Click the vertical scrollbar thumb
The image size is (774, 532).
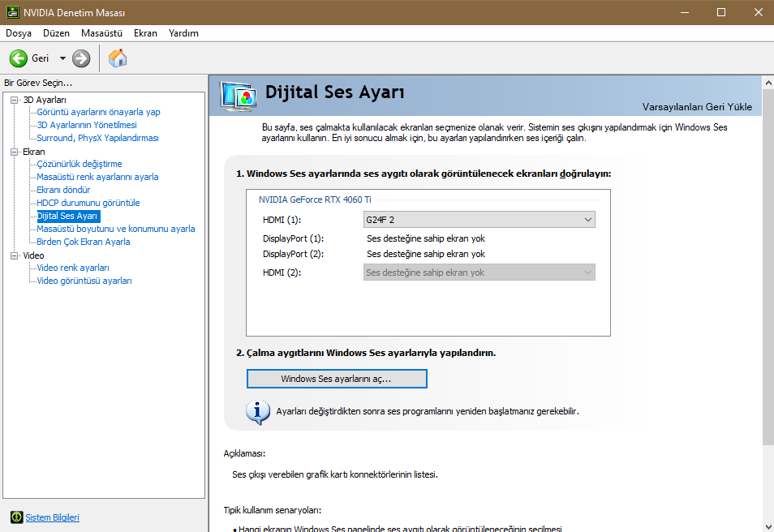[768, 267]
